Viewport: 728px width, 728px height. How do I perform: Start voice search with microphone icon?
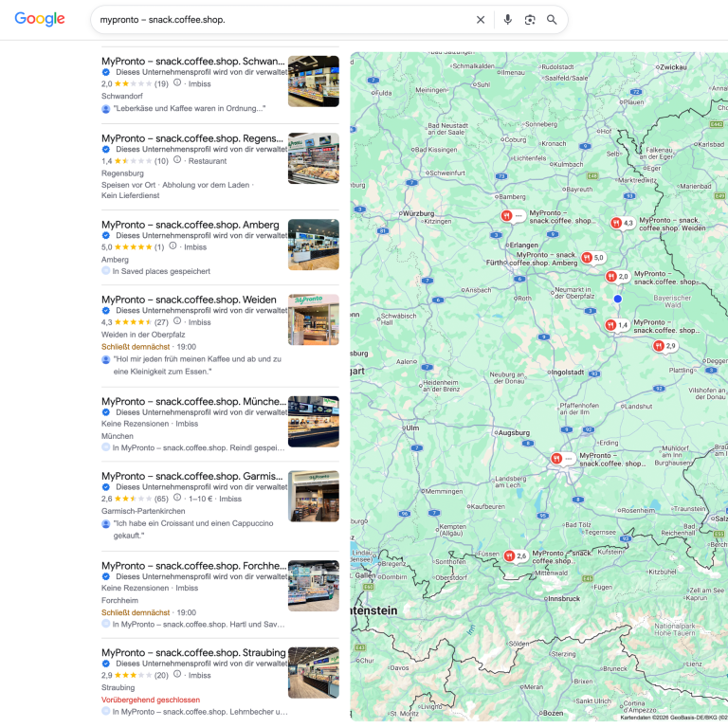pyautogui.click(x=507, y=20)
